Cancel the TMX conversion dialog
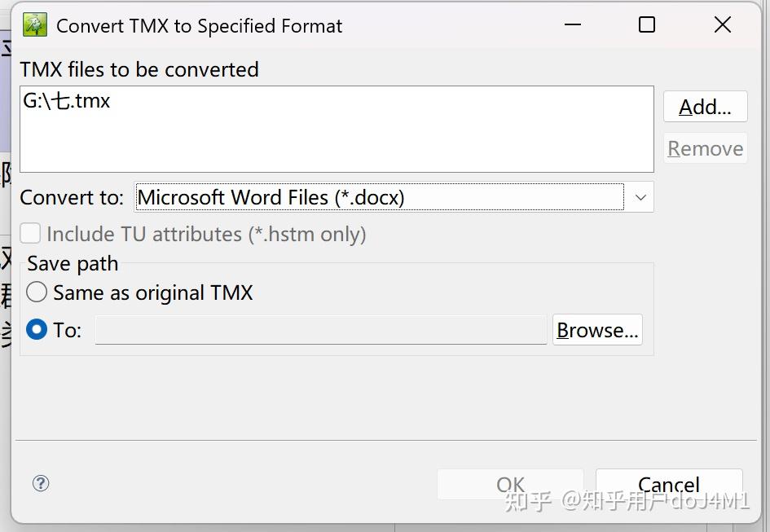 click(x=668, y=483)
